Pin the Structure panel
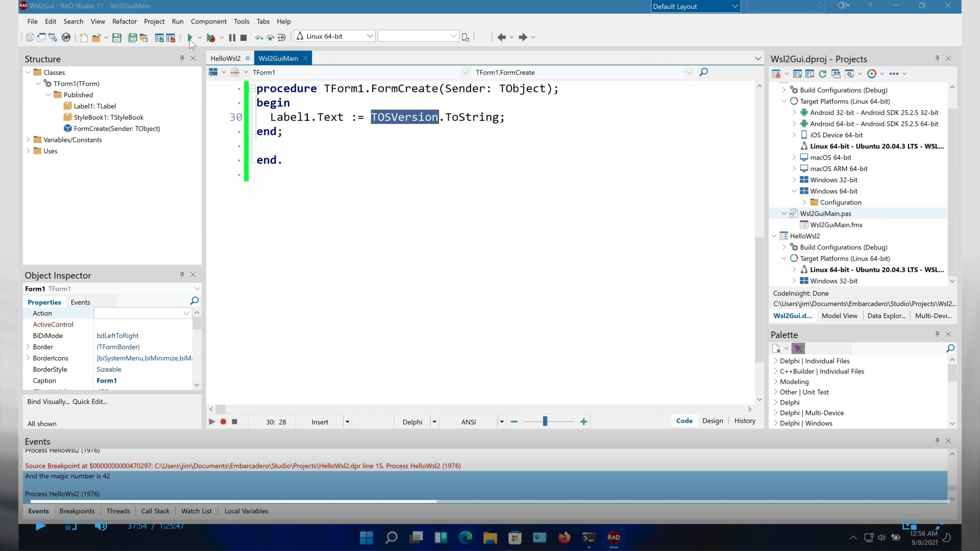The height and width of the screenshot is (551, 980). click(182, 58)
